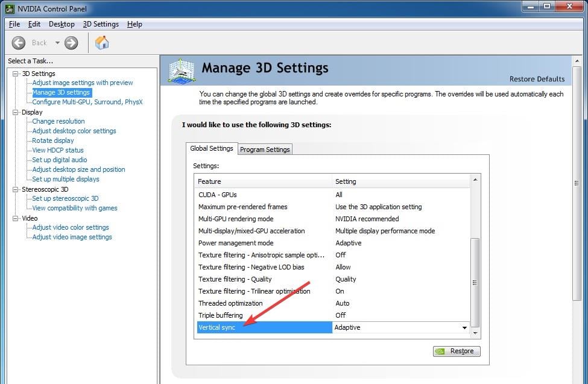Screen dimensions: 588x384
Task: Collapse the 3D Settings tree node
Action: click(x=16, y=74)
